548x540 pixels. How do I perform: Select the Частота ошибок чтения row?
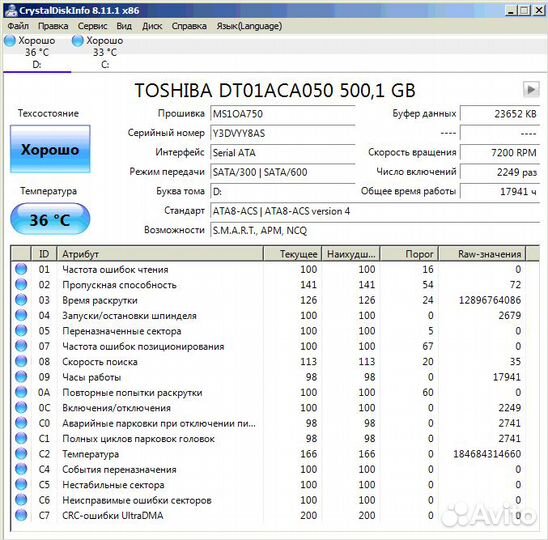click(x=268, y=269)
